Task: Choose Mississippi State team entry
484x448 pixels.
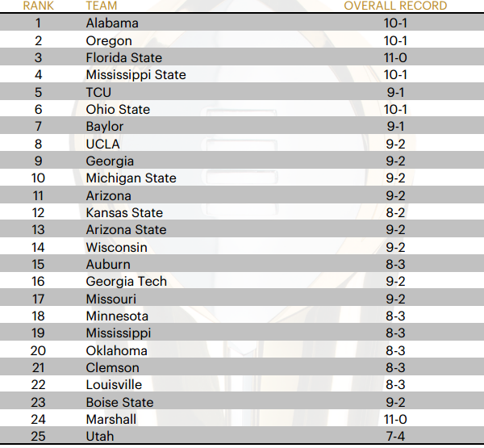Action: [x=136, y=75]
